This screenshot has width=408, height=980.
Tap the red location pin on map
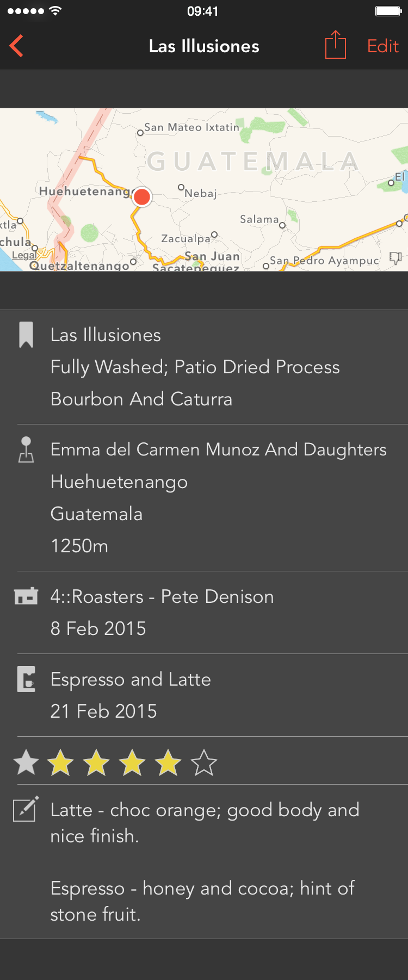tap(142, 196)
